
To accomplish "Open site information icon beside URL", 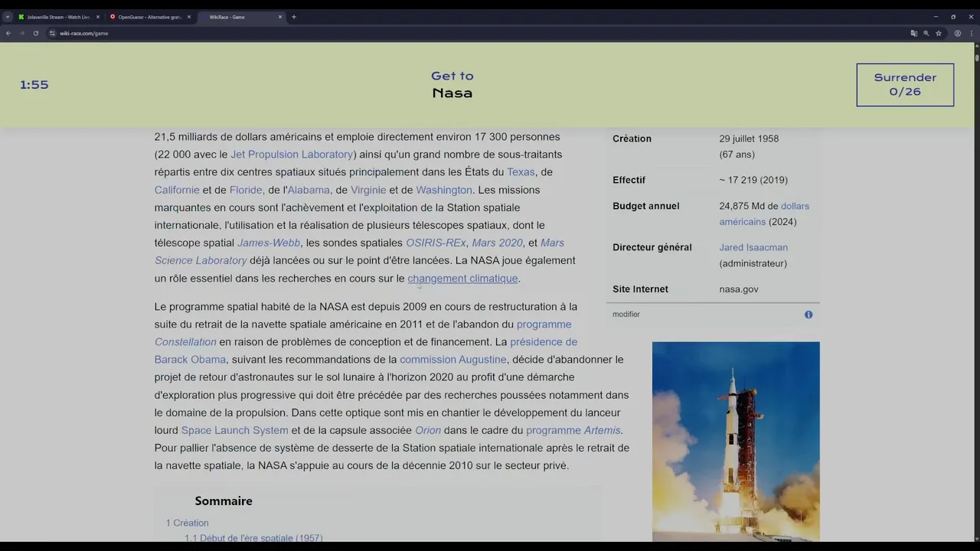I will (x=53, y=34).
